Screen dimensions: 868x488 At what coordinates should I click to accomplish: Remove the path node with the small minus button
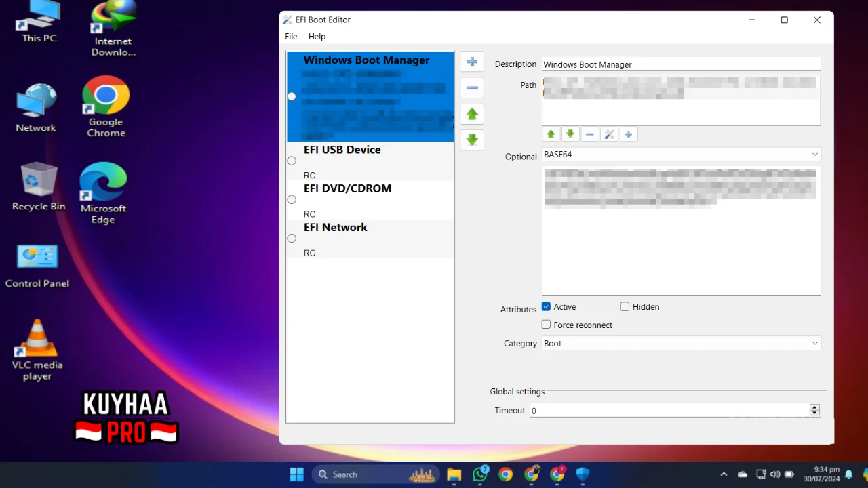tap(590, 134)
